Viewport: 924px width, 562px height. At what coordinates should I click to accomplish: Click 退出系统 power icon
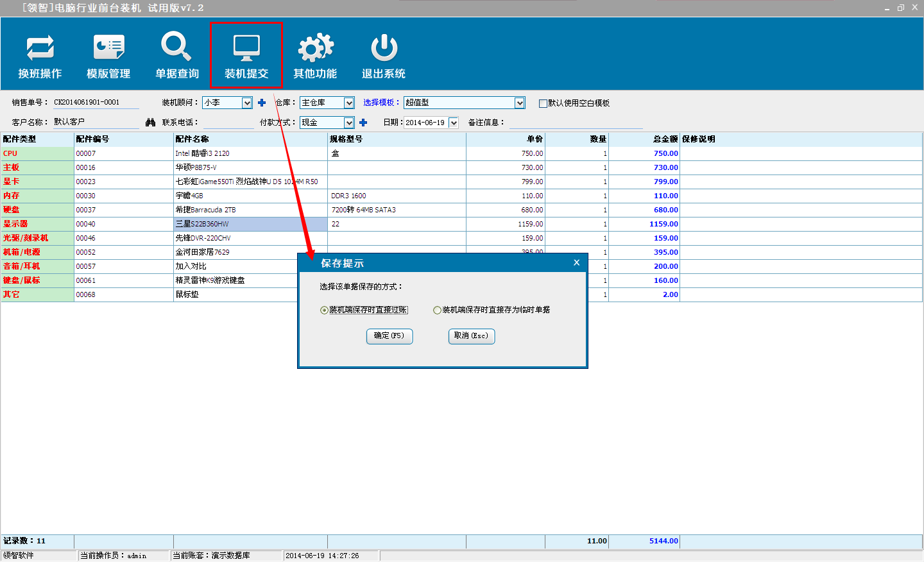point(384,48)
